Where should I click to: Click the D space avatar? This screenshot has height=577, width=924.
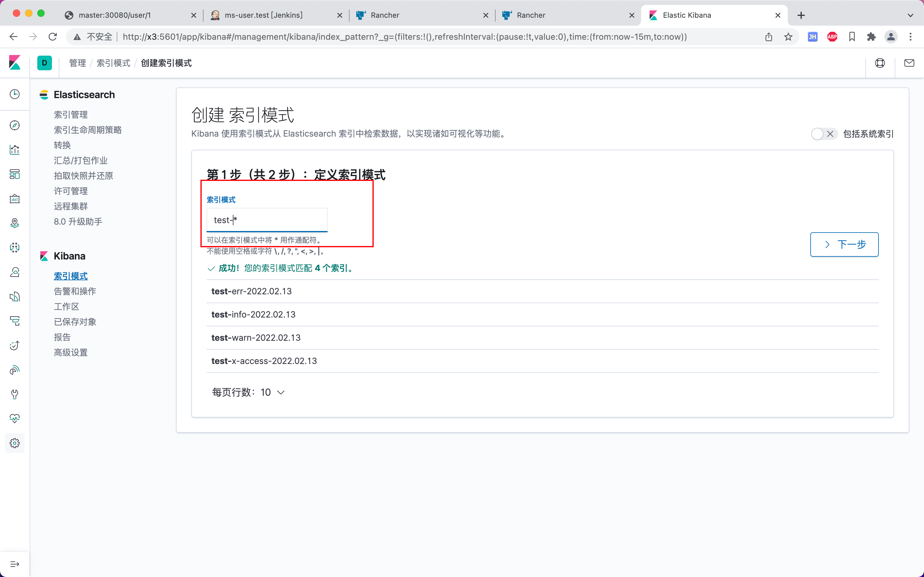[x=45, y=63]
